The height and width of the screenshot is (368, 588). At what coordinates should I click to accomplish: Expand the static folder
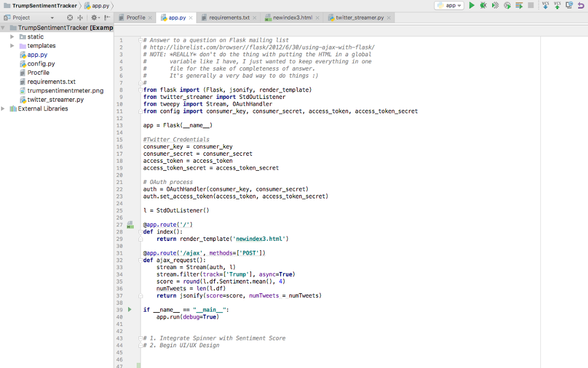[13, 37]
